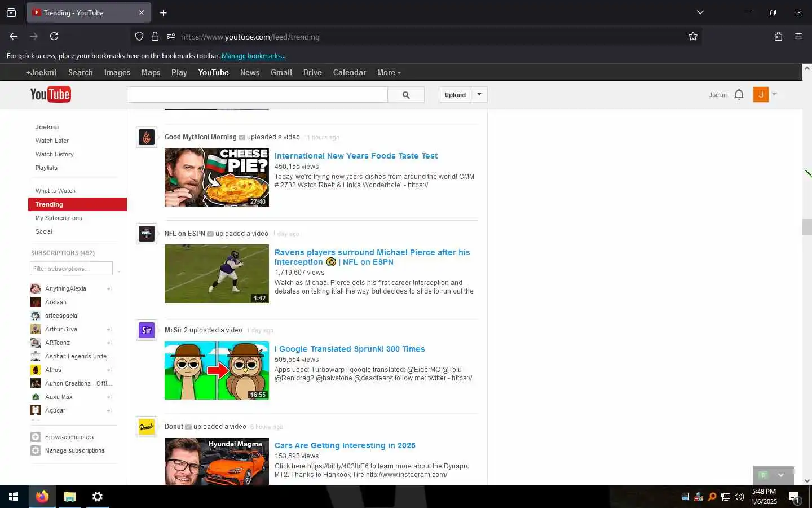This screenshot has height=508, width=812.
Task: Open the action center notification icon
Action: tap(794, 497)
